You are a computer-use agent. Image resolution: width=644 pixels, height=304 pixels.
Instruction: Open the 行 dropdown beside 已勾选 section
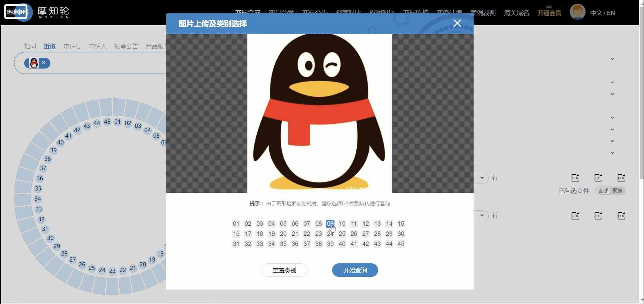pos(482,178)
